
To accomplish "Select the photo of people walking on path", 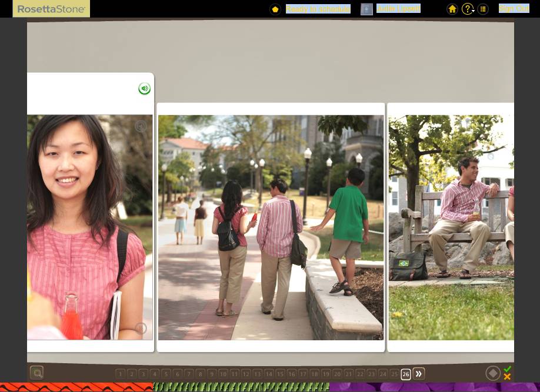I will coord(271,227).
